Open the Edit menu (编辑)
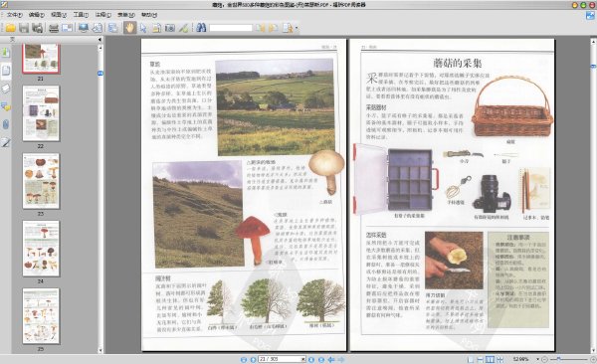Viewport: 597px width, 364px height. [37, 15]
